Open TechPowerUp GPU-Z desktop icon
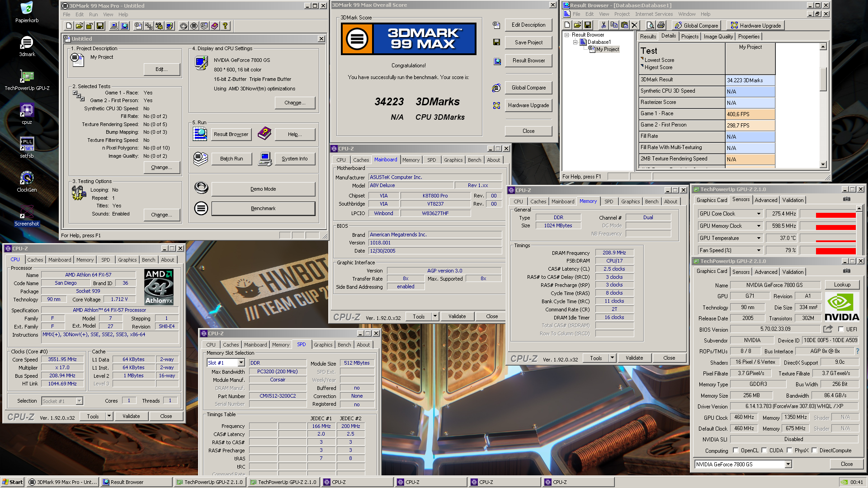This screenshot has width=868, height=488. coord(27,80)
